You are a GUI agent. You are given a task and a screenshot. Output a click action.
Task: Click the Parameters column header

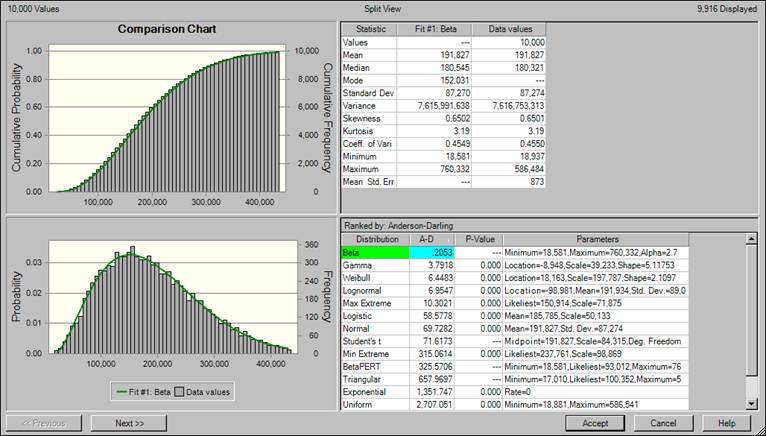click(617, 240)
